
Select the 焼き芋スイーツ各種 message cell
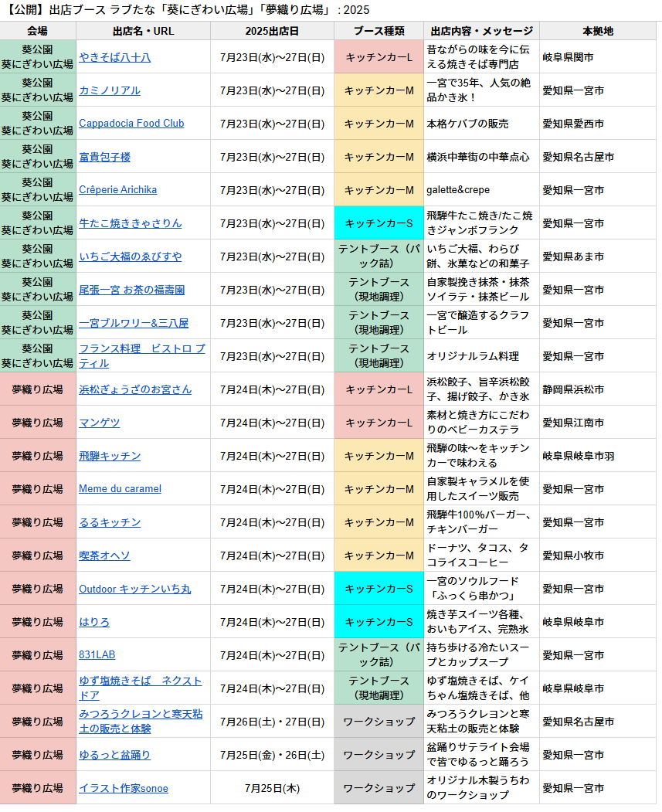(x=481, y=622)
